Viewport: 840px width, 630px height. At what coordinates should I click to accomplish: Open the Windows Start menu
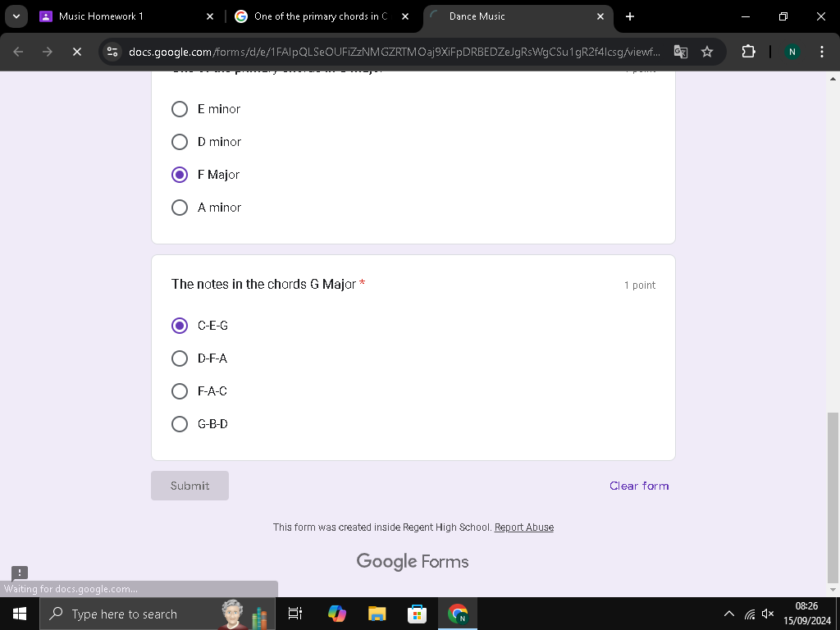pyautogui.click(x=20, y=614)
